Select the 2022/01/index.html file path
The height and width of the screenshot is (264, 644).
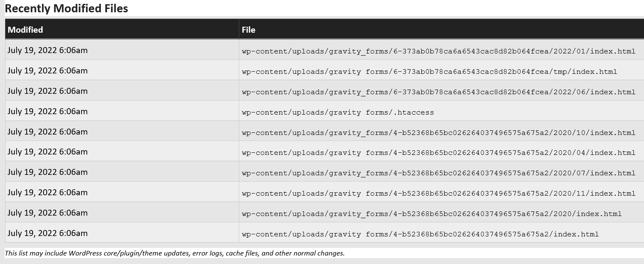[439, 51]
